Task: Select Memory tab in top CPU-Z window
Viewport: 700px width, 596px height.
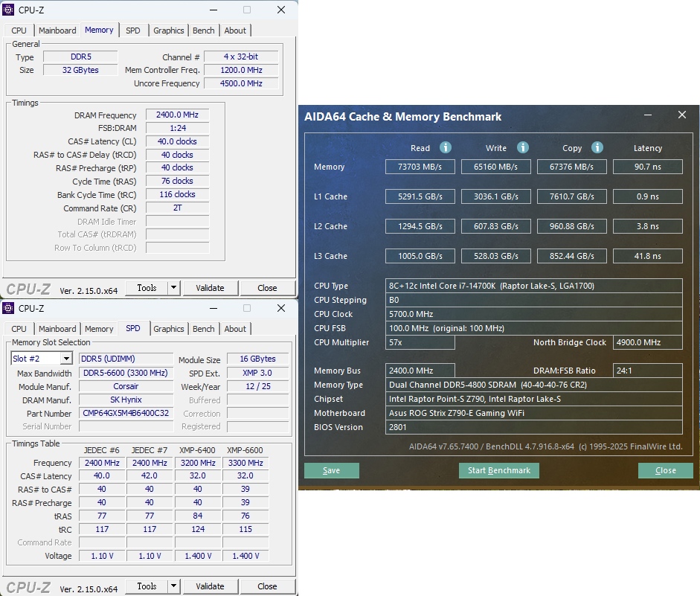Action: point(99,30)
